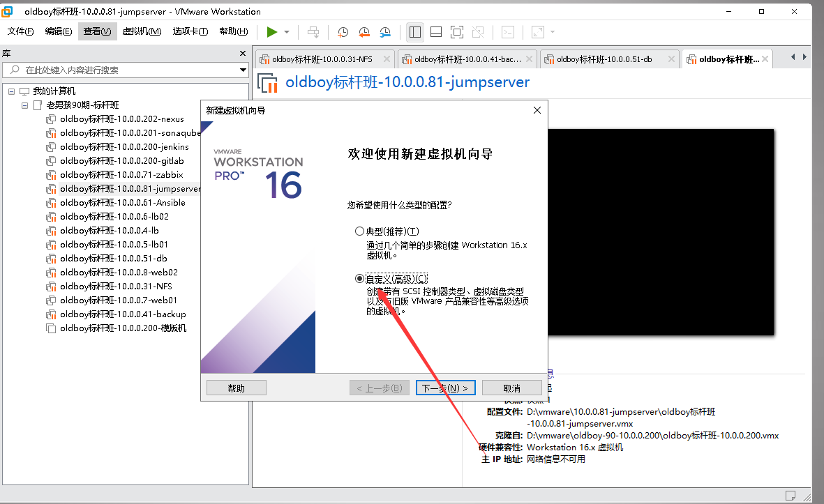Screen dimensions: 824x504
Task: Click the Unity mode toolbar icon
Action: pyautogui.click(x=478, y=32)
